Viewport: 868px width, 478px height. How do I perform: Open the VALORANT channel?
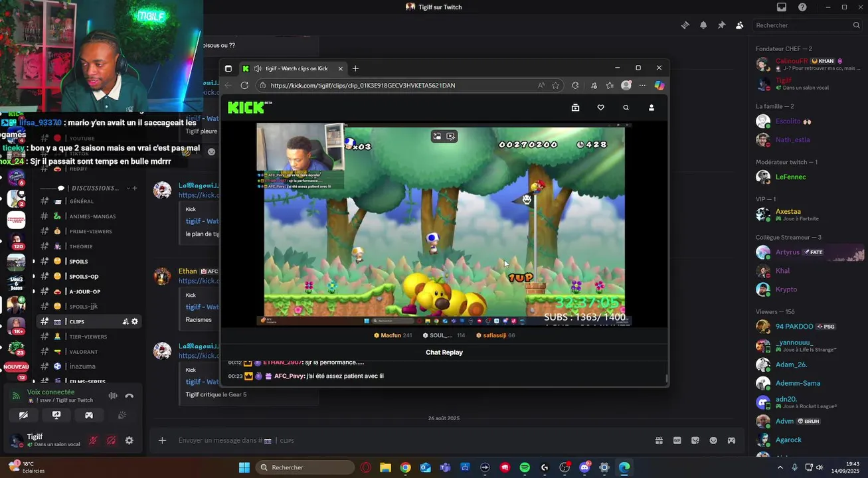click(90, 352)
